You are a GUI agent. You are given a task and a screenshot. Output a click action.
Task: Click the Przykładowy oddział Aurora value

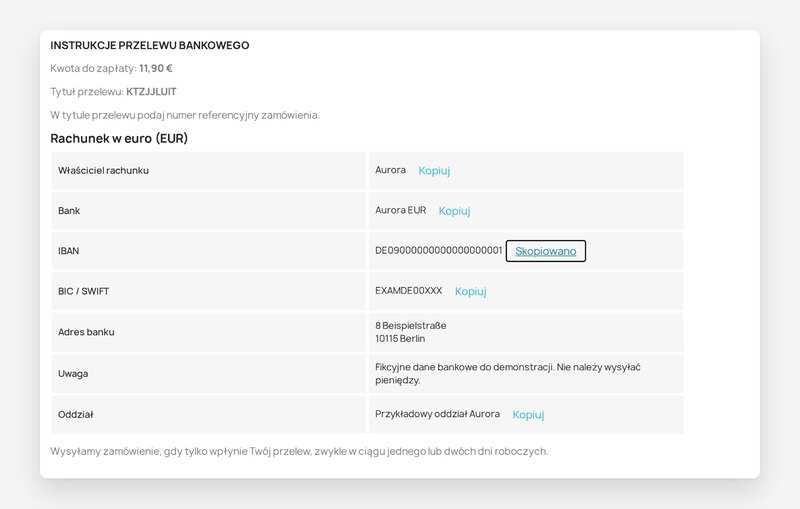pos(437,414)
